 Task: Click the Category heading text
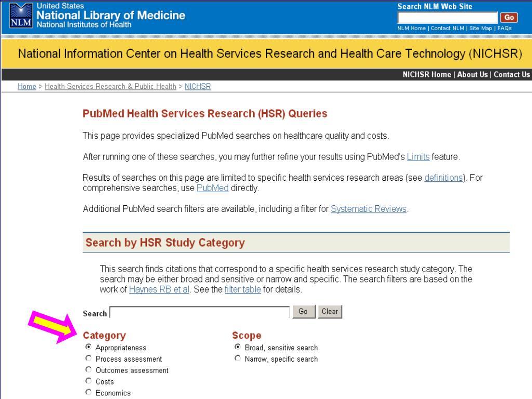point(104,336)
